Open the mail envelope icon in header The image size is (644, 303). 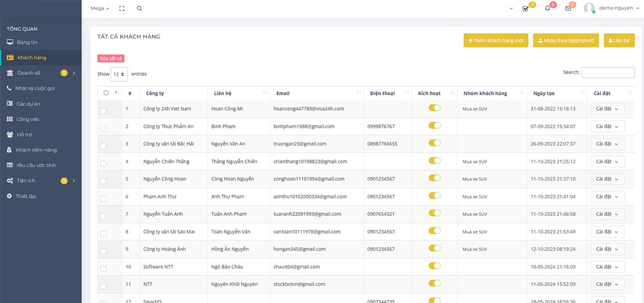568,8
